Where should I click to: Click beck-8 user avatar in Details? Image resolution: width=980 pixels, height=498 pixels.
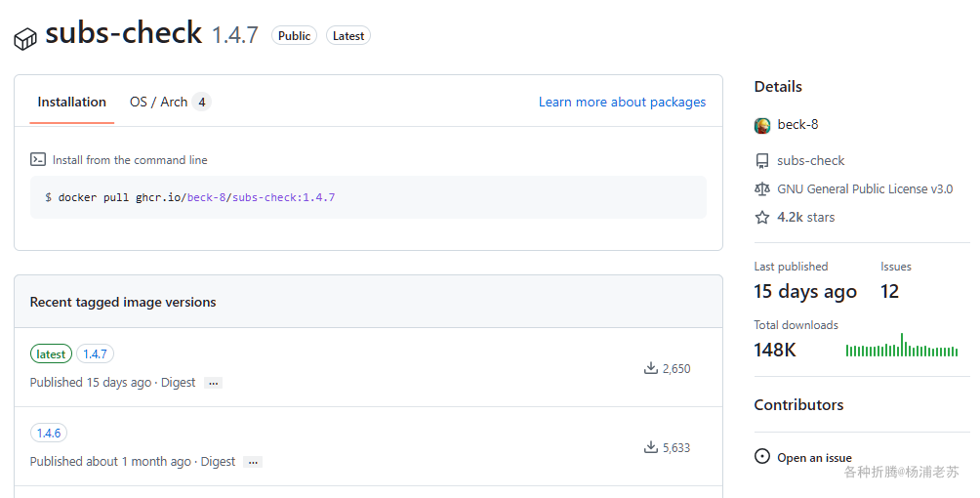762,125
